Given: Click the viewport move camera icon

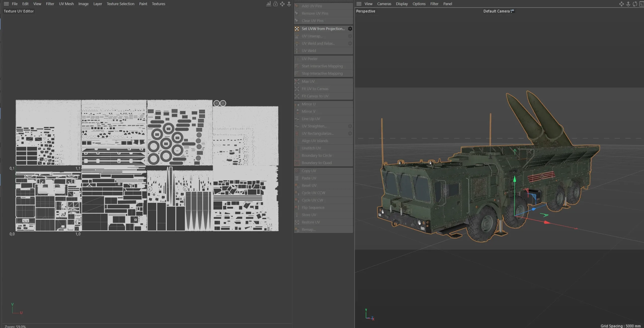Looking at the screenshot, I should pyautogui.click(x=621, y=4).
